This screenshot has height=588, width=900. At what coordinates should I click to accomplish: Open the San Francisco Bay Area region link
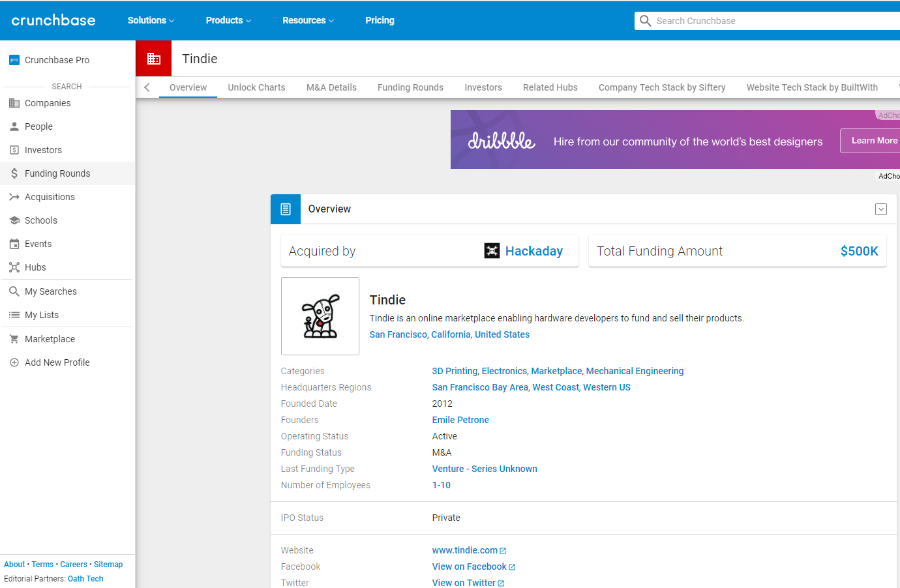(x=480, y=387)
